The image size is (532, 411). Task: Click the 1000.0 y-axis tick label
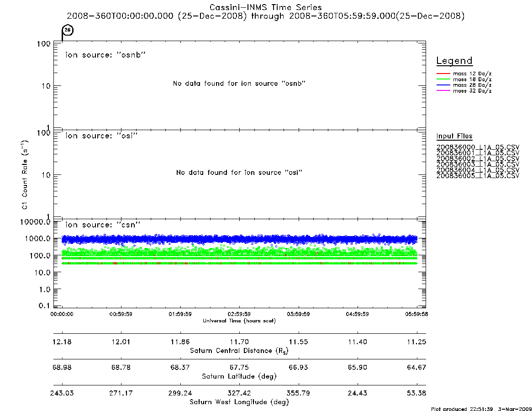37,238
